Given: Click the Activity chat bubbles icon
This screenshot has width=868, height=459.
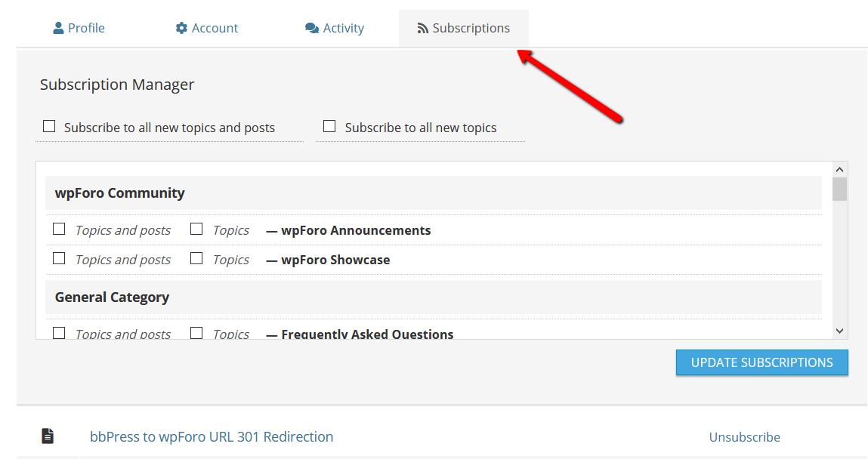Looking at the screenshot, I should (312, 28).
